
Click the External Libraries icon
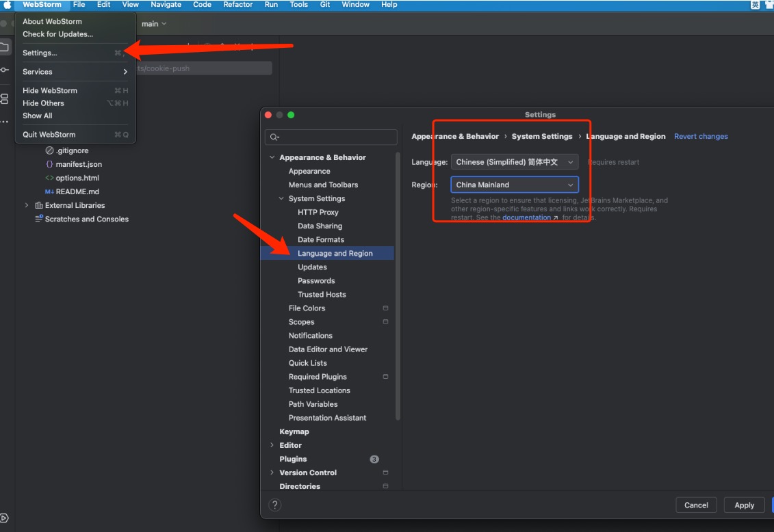pyautogui.click(x=39, y=205)
